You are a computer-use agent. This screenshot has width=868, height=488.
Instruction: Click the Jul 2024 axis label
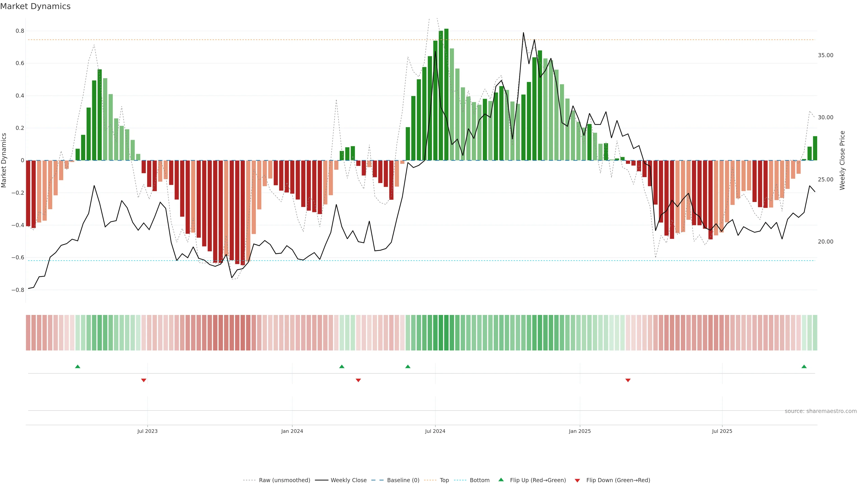[x=435, y=431]
